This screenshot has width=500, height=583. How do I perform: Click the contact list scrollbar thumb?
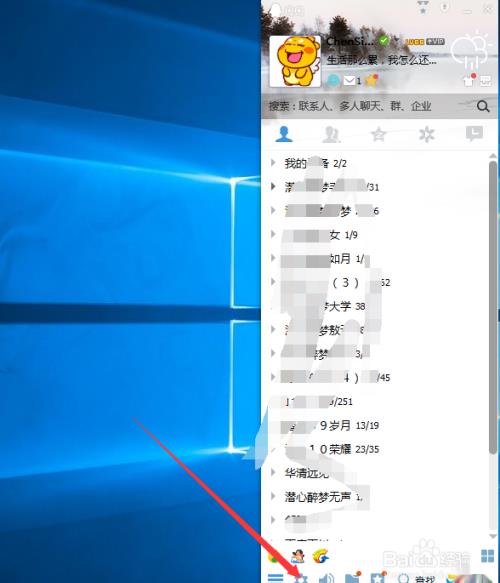(x=493, y=307)
